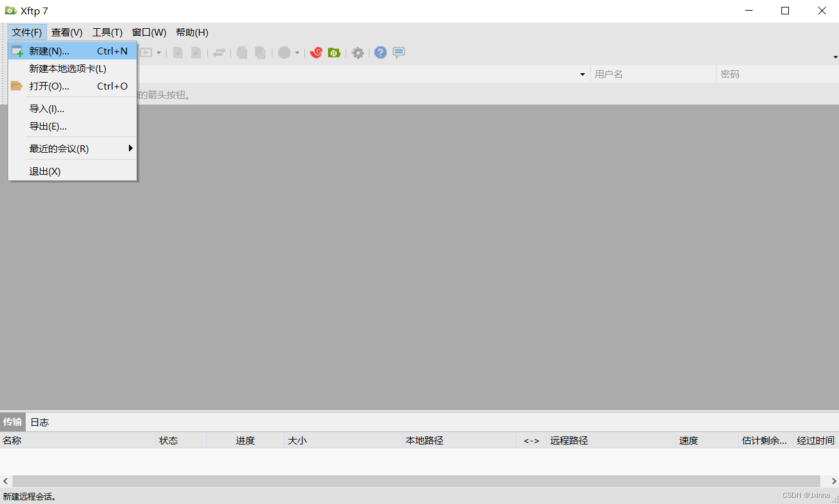Click the new-session icon beside 新建(N)

point(17,51)
